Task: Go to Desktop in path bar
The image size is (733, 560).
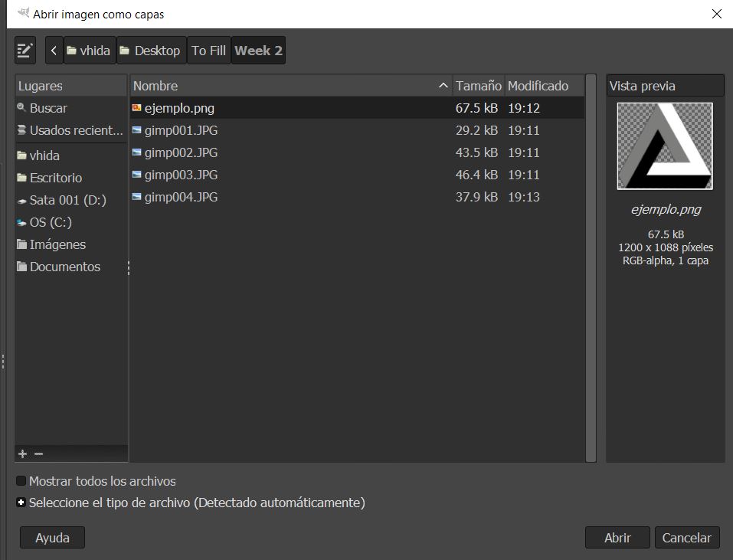Action: click(151, 50)
